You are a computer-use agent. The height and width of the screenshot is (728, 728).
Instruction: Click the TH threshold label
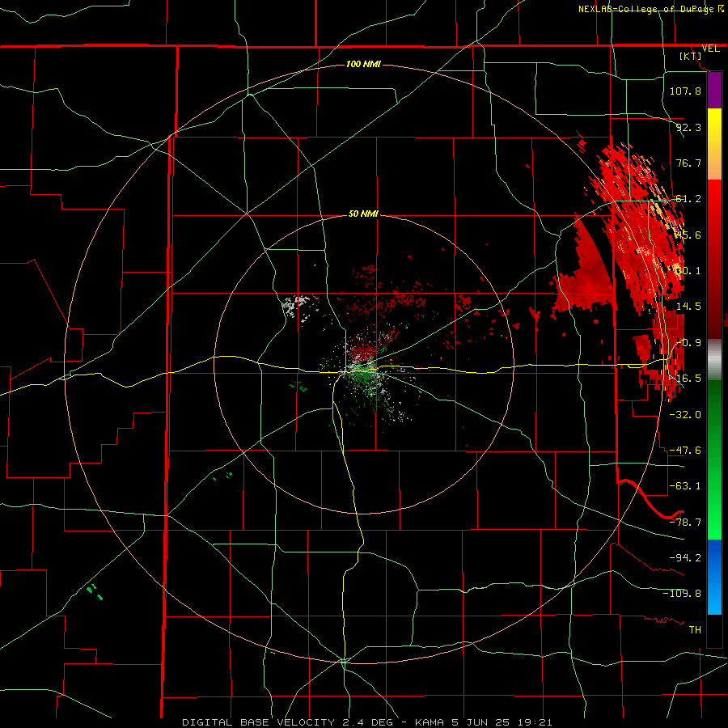pos(695,629)
